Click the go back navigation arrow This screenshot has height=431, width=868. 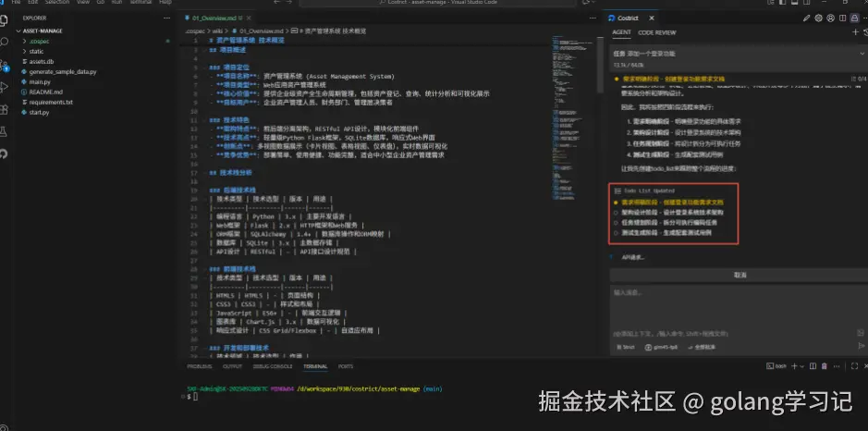[277, 2]
